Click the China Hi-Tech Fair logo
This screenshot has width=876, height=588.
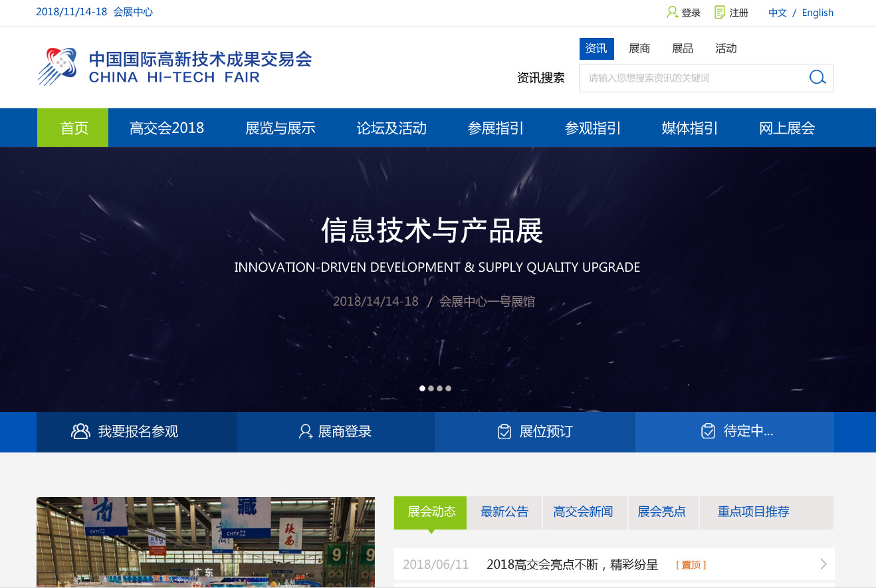tap(174, 66)
